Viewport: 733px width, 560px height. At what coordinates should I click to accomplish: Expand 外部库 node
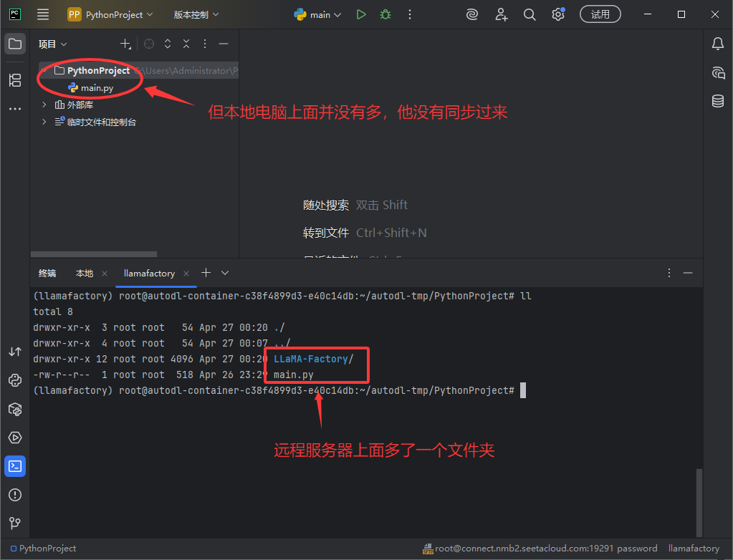[44, 105]
